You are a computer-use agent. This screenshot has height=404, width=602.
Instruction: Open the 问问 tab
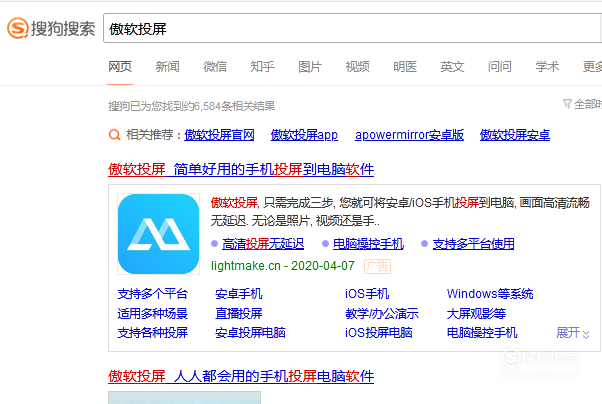point(499,67)
